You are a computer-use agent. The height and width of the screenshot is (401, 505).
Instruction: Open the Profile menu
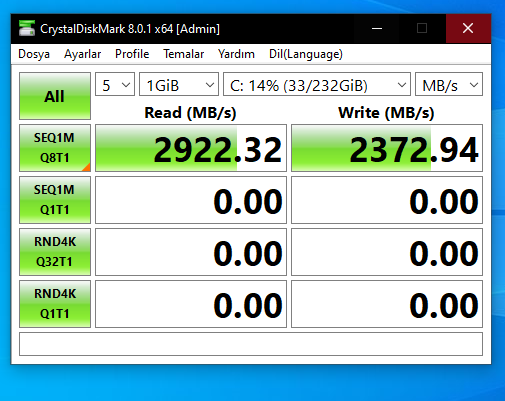coord(132,54)
